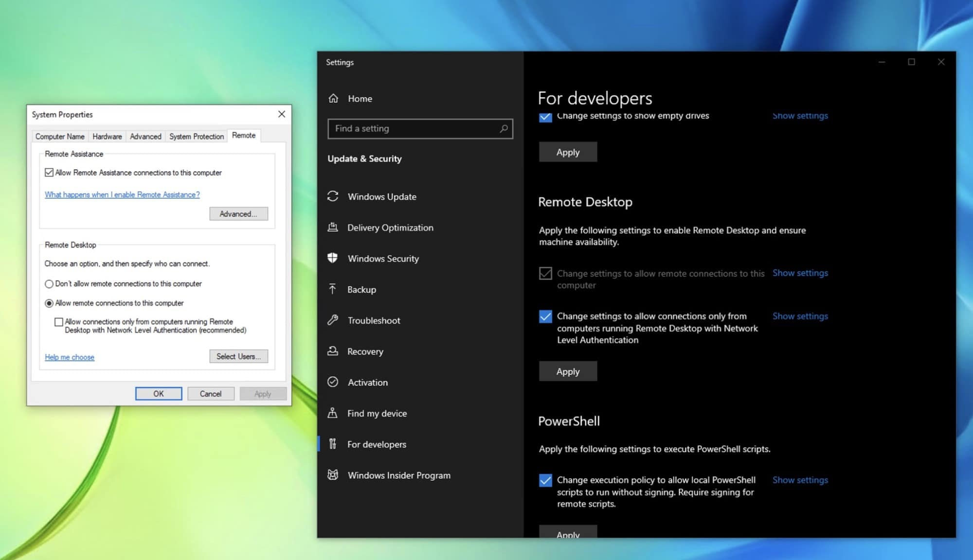The height and width of the screenshot is (560, 973).
Task: Open Find my device settings
Action: point(420,413)
